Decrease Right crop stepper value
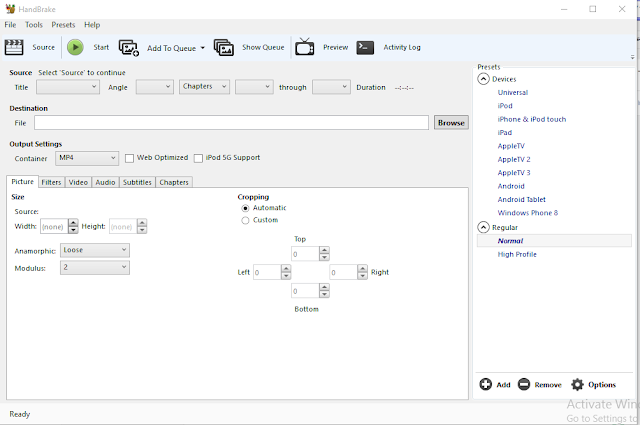Screen dimensions: 640x425 pos(362,276)
